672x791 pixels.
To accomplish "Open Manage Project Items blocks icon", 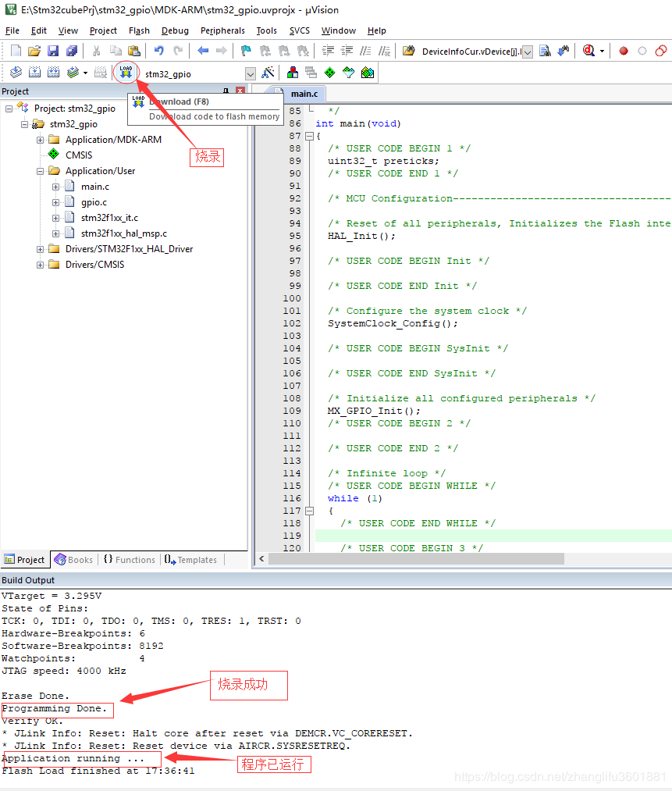I will tap(293, 73).
